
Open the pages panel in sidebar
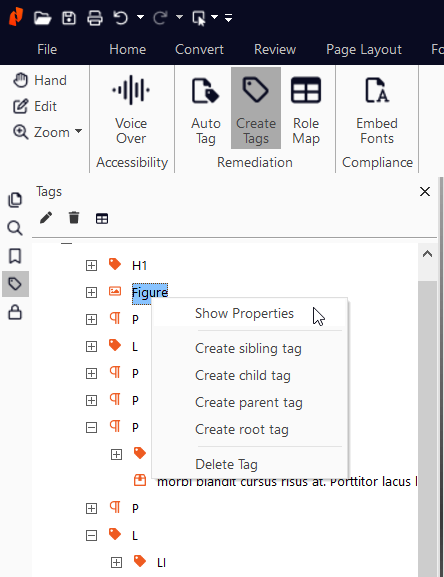15,200
